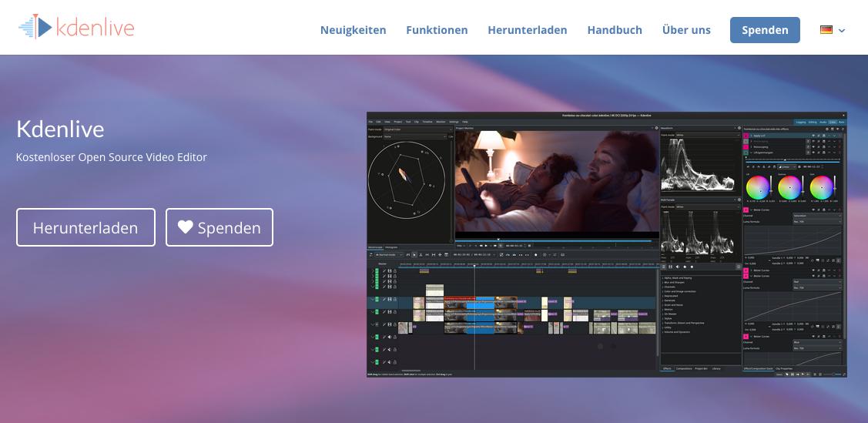Expand the timeline Normal mode dropdown
Viewport: 868px width, 423px height.
(x=387, y=254)
